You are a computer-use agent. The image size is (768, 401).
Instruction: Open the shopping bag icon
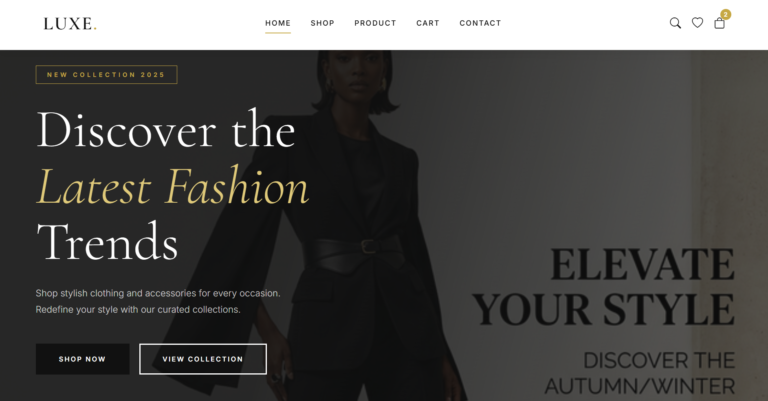click(719, 23)
